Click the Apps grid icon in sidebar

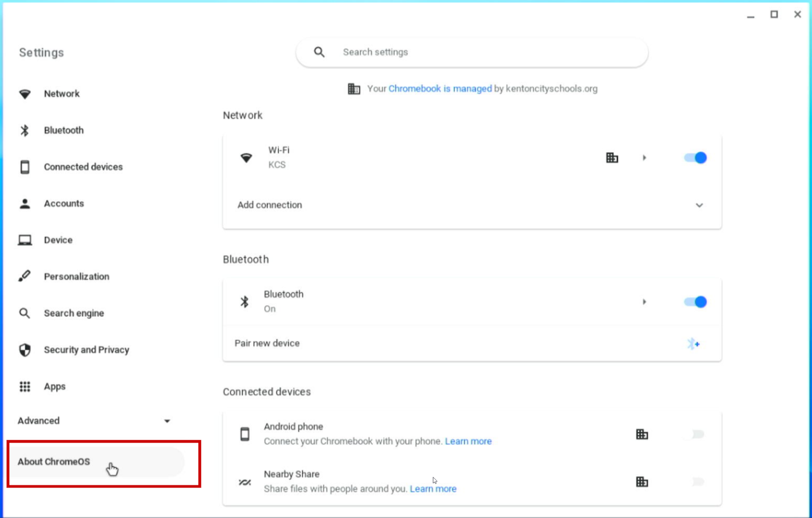[25, 386]
